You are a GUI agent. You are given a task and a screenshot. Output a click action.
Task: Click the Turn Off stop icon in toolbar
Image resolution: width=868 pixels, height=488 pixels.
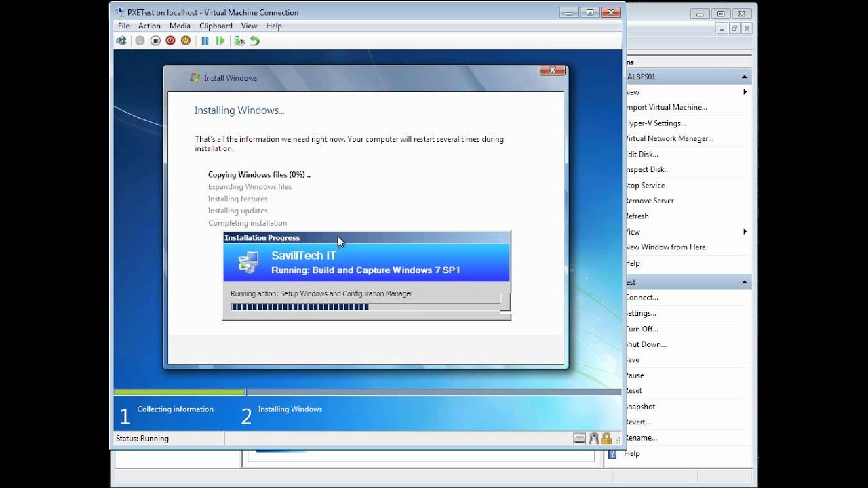[x=155, y=41]
